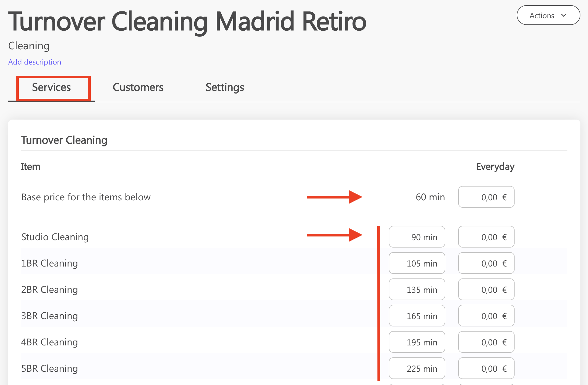Edit the base price Everyday euro field
This screenshot has height=385, width=588.
click(486, 197)
